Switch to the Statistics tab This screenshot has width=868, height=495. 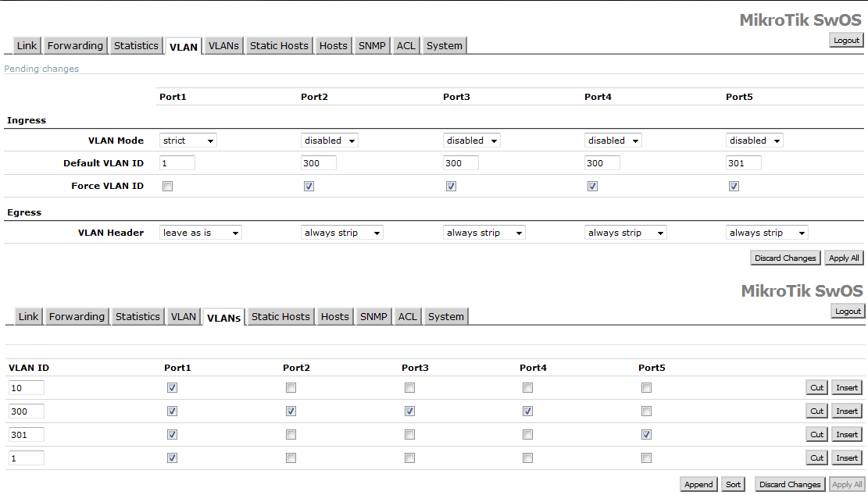pyautogui.click(x=136, y=45)
